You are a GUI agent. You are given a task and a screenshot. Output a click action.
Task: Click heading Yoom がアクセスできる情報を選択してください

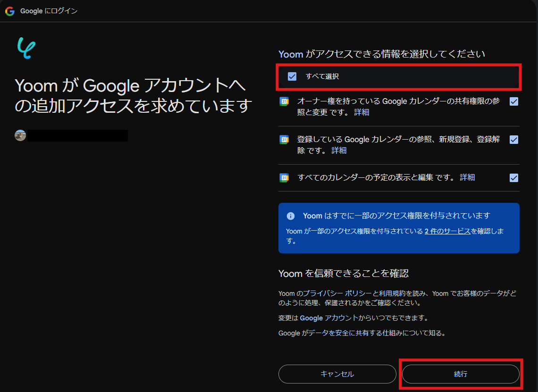[x=381, y=54]
